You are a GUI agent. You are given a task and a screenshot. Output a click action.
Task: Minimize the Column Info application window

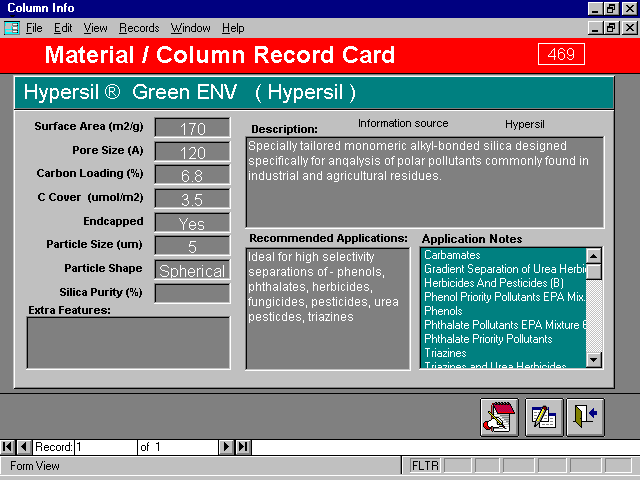[595, 9]
